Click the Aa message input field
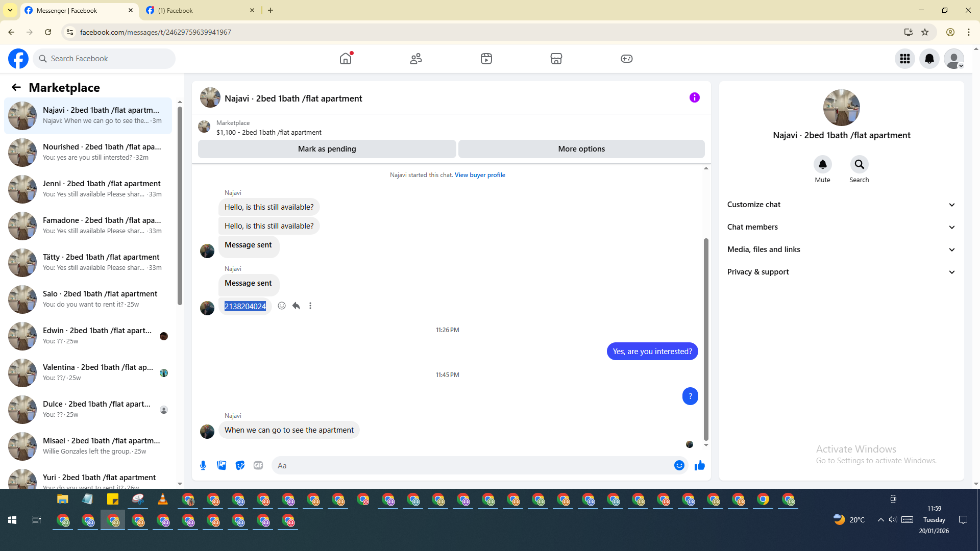 472,465
